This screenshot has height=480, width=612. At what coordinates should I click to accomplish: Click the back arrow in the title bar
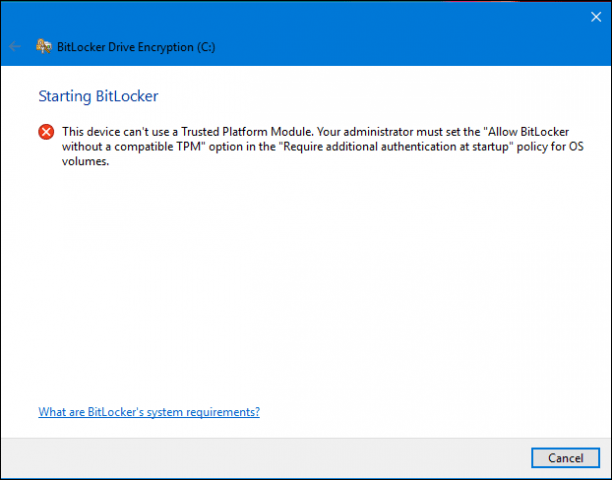(15, 46)
